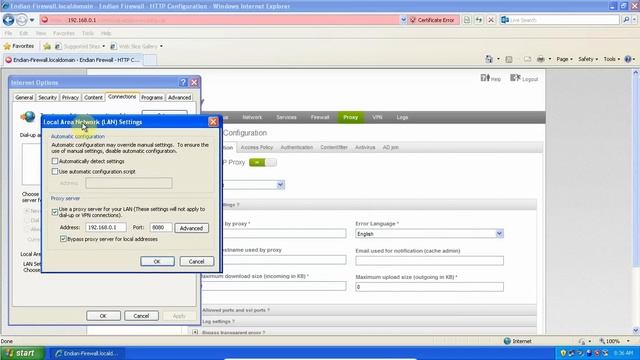Open the Access Policy proxy tab

[x=257, y=147]
